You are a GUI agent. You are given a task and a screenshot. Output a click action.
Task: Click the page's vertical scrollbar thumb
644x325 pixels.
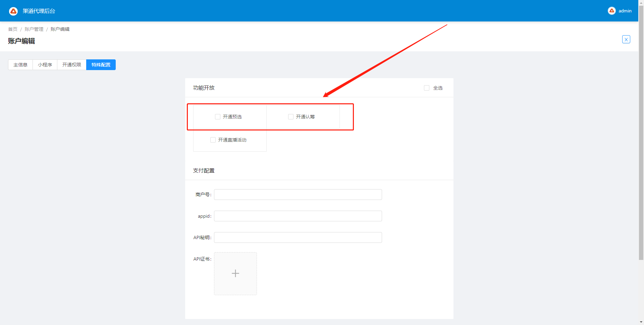tap(641, 132)
